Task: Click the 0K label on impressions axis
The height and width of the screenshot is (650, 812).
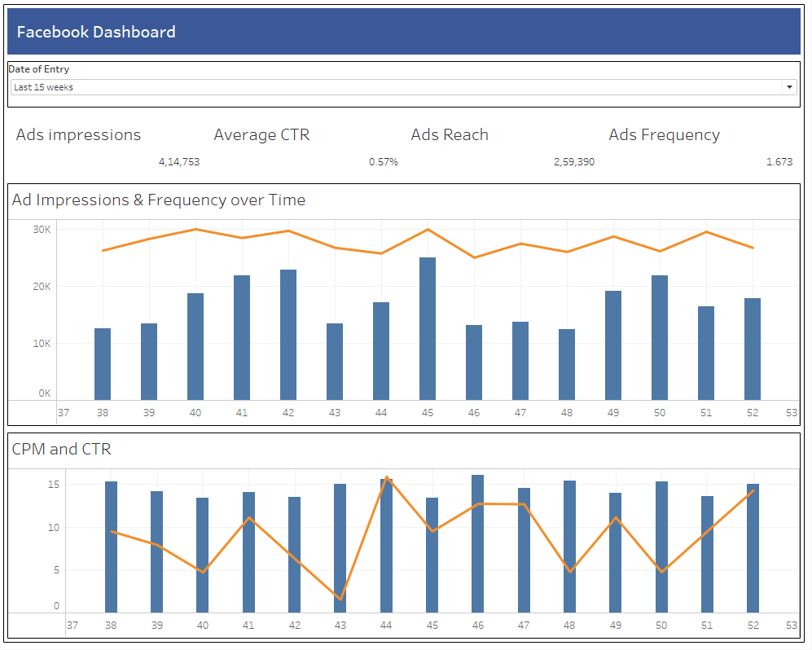Action: click(45, 393)
